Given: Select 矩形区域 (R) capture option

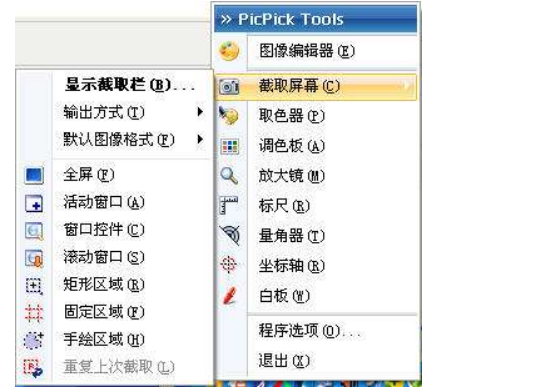Looking at the screenshot, I should [x=115, y=285].
